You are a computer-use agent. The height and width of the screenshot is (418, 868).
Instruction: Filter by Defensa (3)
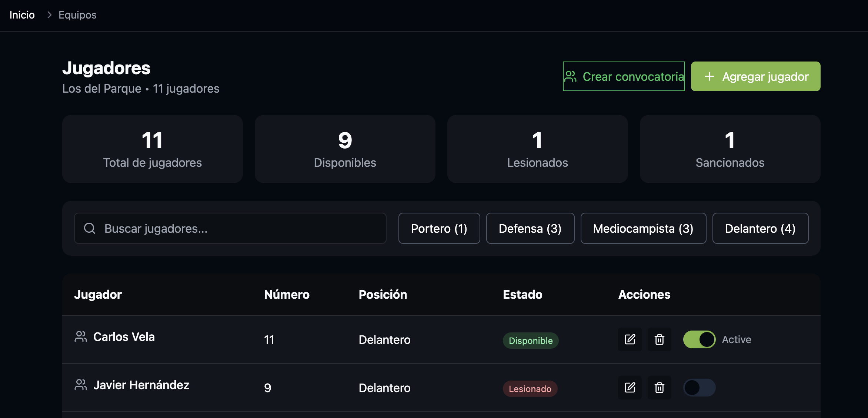point(530,228)
